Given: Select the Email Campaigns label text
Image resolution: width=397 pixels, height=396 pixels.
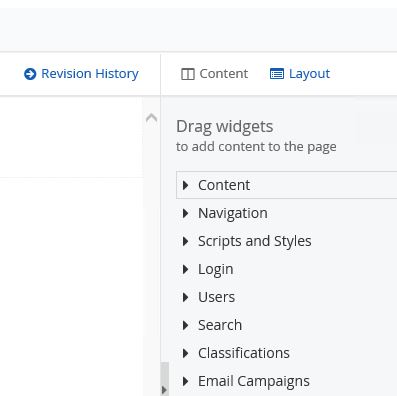Looking at the screenshot, I should click(x=254, y=381).
